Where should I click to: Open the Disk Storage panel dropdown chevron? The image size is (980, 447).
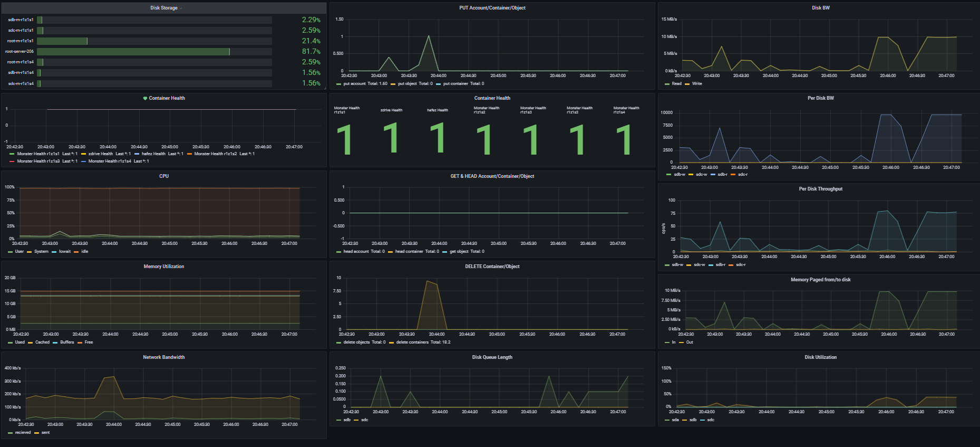181,8
